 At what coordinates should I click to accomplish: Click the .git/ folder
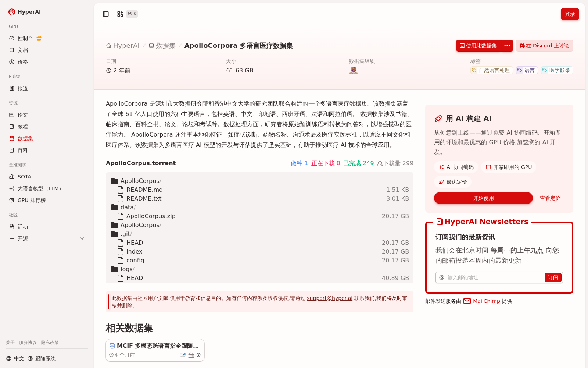click(122, 234)
